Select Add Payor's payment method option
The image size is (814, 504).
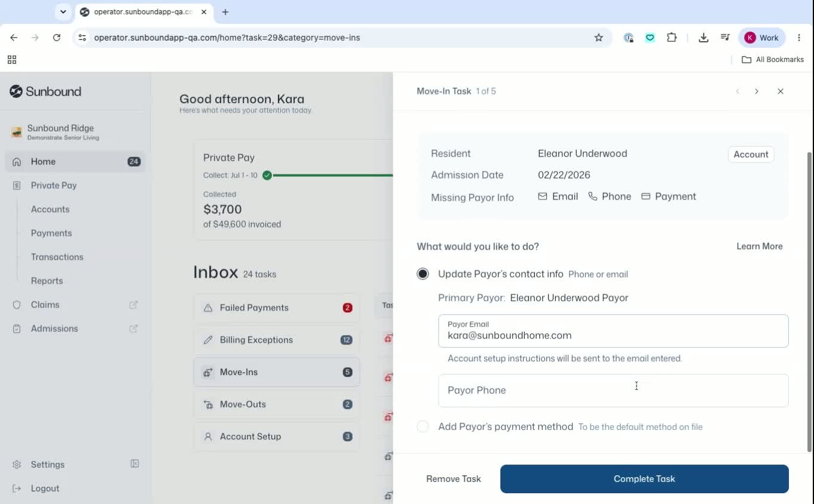pos(423,427)
